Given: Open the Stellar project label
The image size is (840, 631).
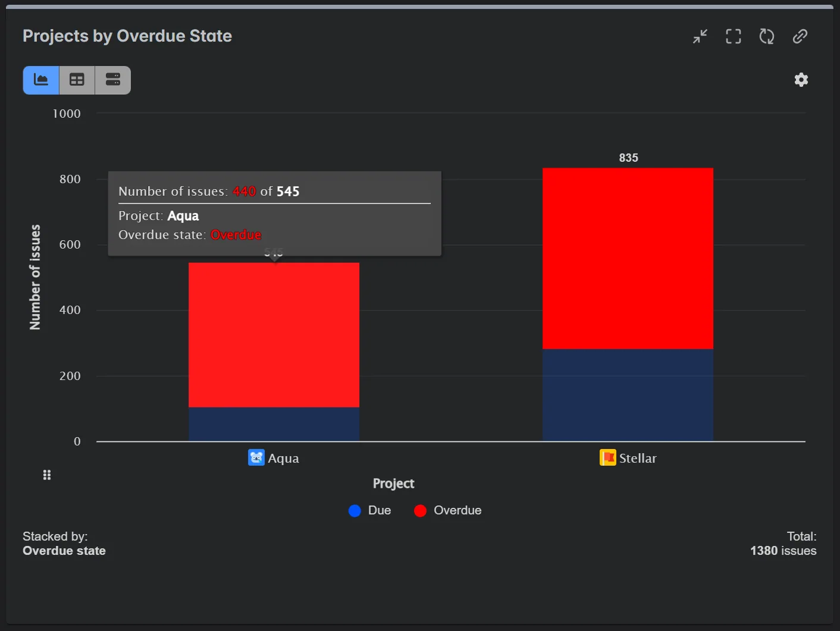Looking at the screenshot, I should click(x=638, y=459).
